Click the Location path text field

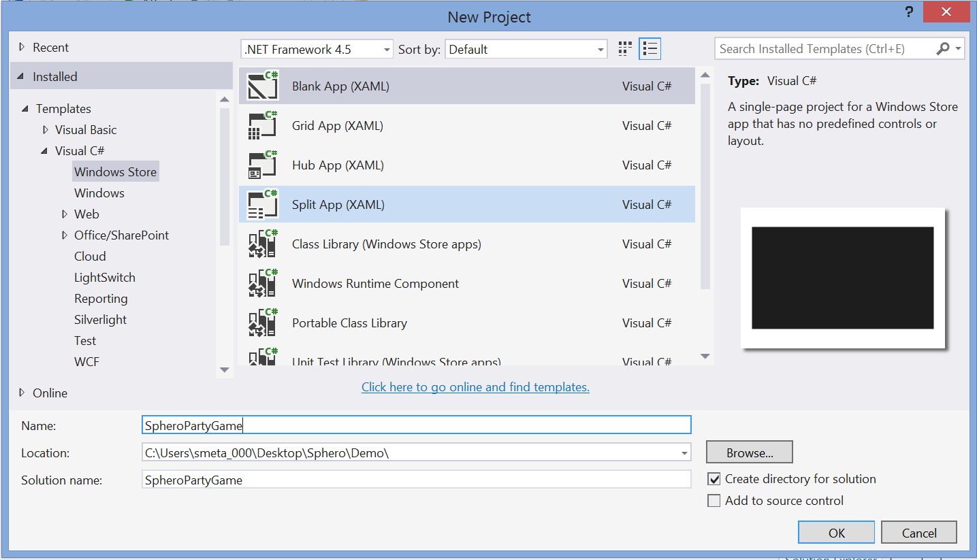[410, 452]
